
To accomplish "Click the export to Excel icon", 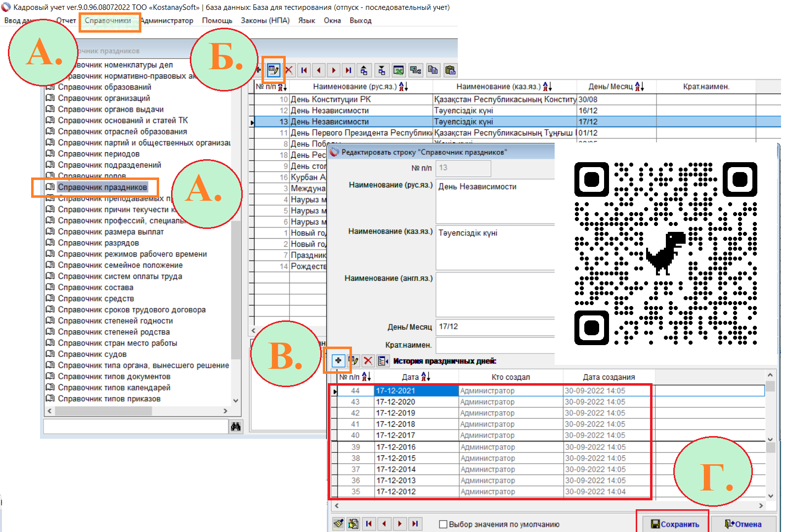I will click(x=398, y=70).
